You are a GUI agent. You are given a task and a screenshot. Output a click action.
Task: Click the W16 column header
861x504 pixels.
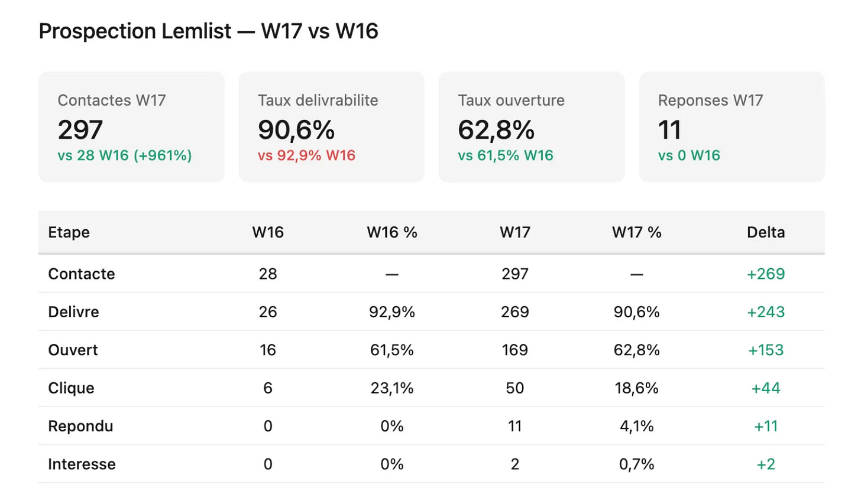pos(268,232)
